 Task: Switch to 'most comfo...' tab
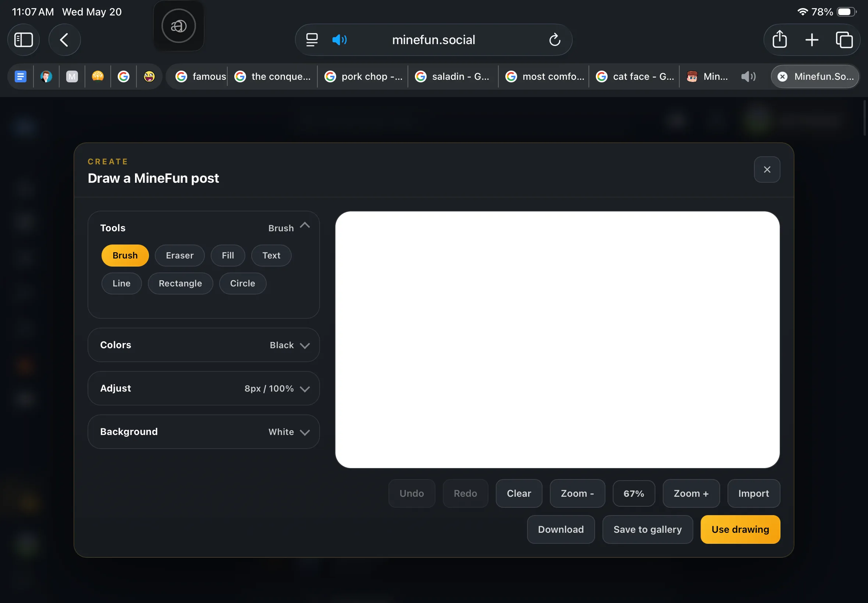pyautogui.click(x=544, y=77)
